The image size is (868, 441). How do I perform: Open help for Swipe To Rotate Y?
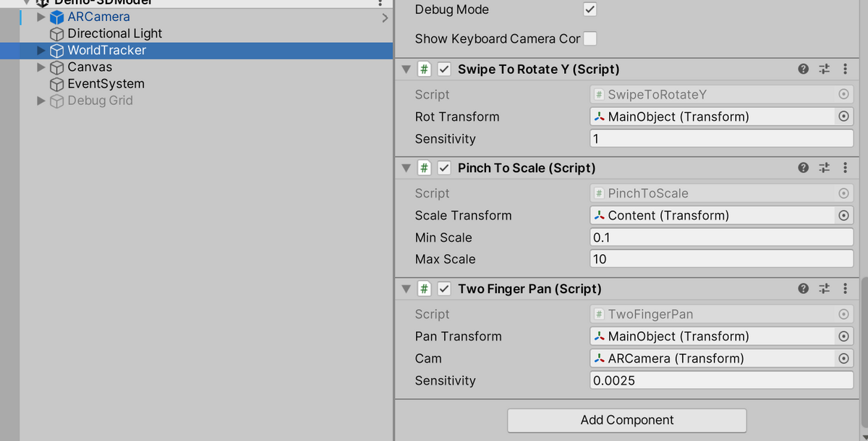click(803, 69)
